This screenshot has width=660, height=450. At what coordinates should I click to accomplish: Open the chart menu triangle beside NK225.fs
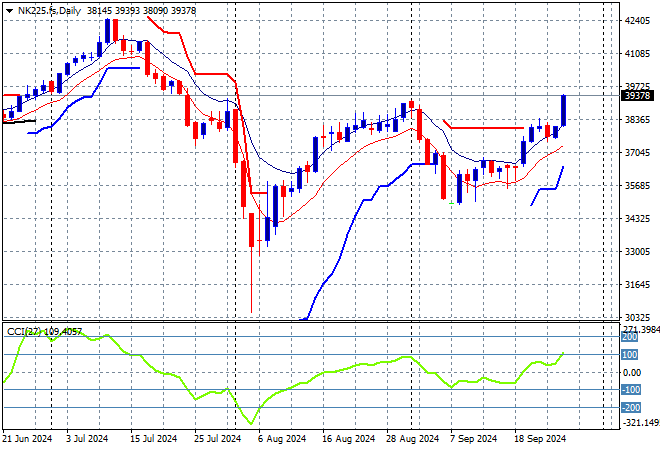(x=9, y=10)
